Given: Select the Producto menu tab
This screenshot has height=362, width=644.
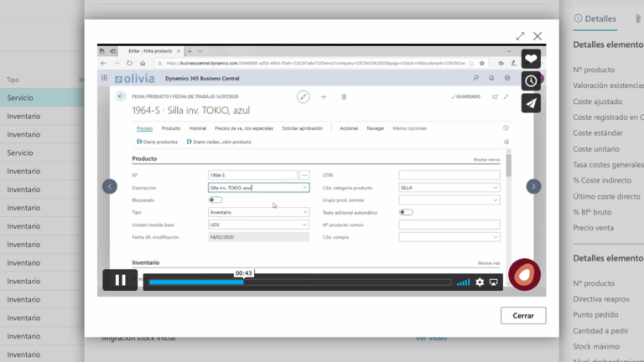Looking at the screenshot, I should [x=171, y=128].
